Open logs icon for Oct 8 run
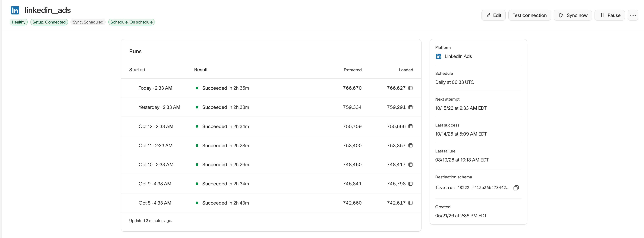 (410, 203)
